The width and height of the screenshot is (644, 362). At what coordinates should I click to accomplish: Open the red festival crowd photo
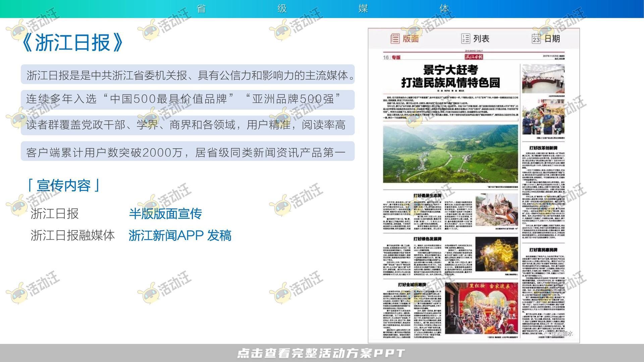(x=481, y=308)
